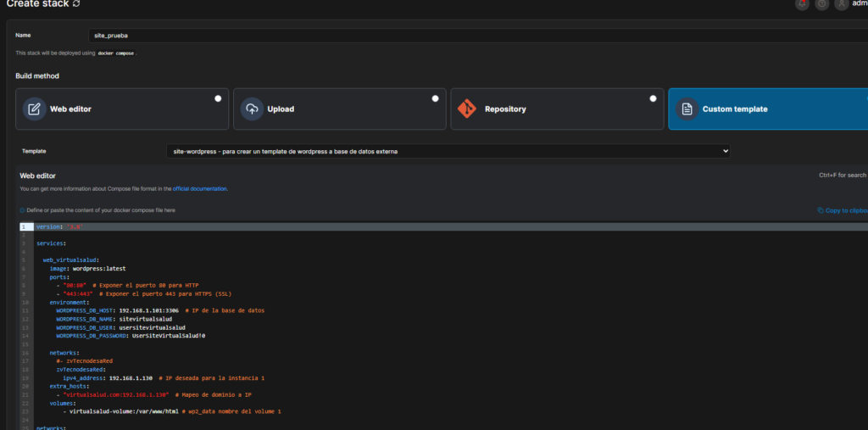
Task: Click the Upload cloud icon
Action: pos(252,109)
